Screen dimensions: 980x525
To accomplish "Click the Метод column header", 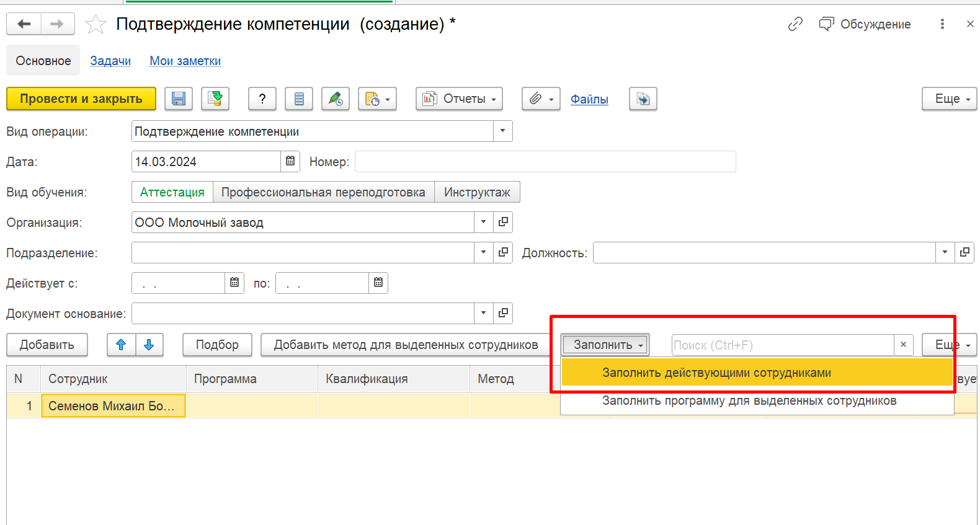I will pyautogui.click(x=515, y=379).
